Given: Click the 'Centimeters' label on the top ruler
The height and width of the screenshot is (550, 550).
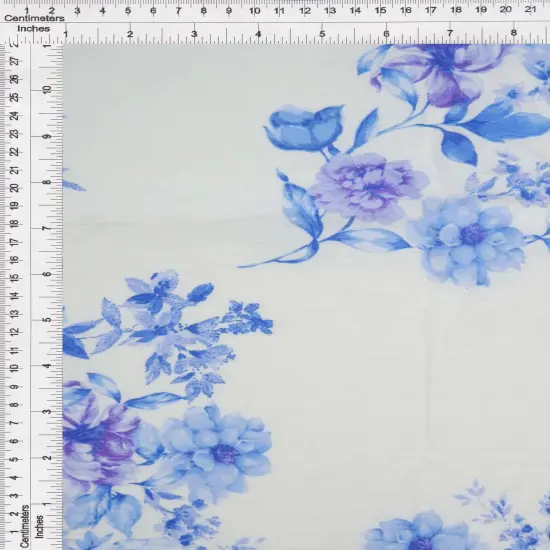Looking at the screenshot, I should pos(34,18).
